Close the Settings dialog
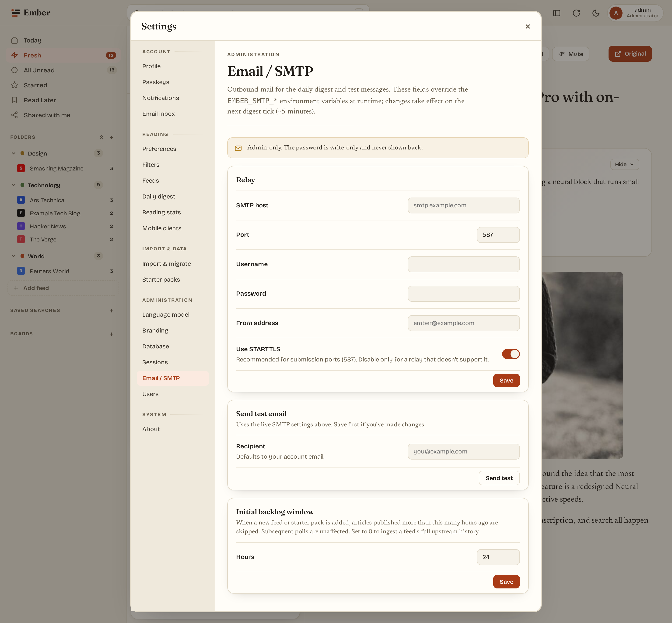Screen dimensions: 672x623 (x=528, y=26)
